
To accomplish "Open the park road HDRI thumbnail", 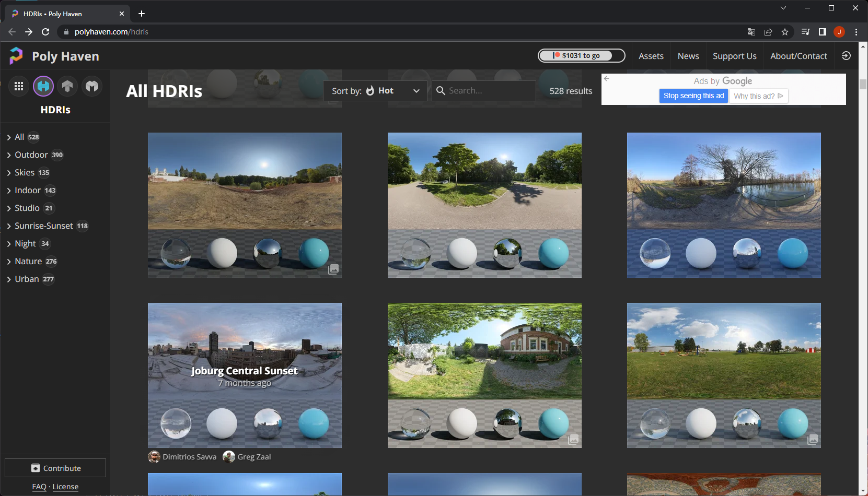I will tap(484, 205).
